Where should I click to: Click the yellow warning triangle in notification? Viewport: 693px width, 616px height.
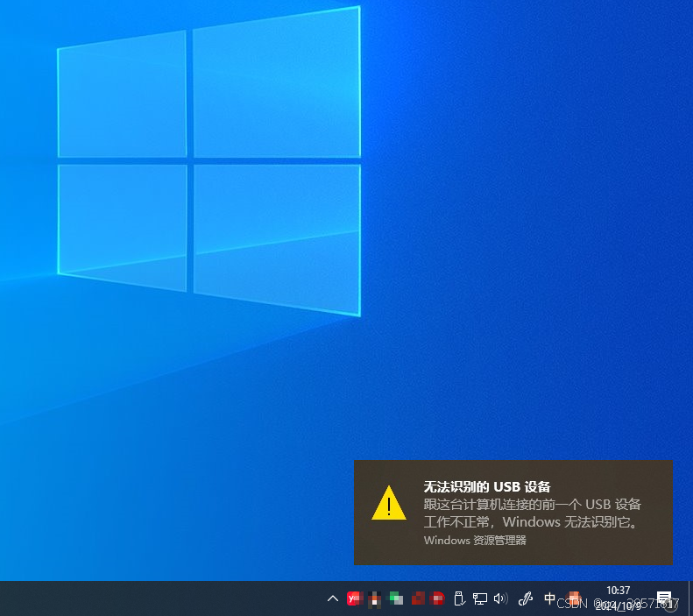389,503
